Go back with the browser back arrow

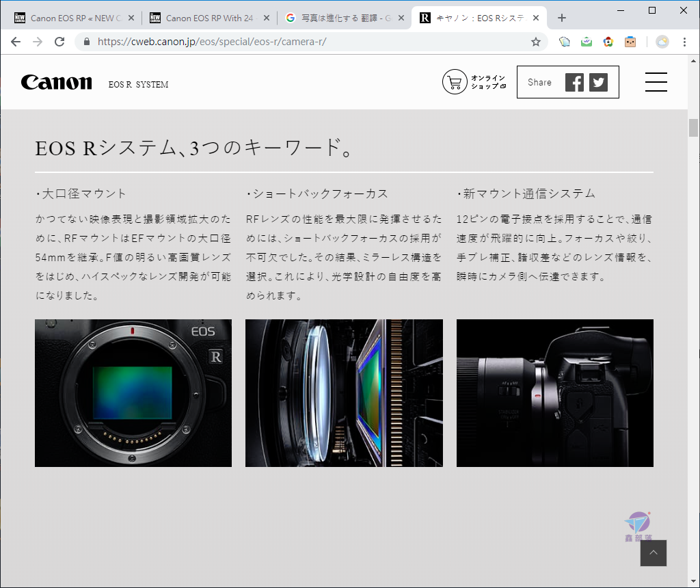16,42
